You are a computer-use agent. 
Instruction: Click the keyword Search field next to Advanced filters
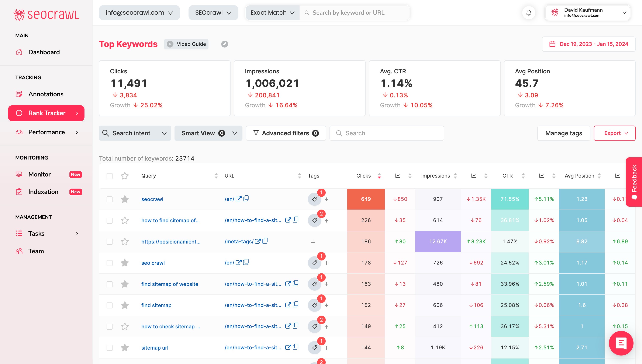(387, 133)
